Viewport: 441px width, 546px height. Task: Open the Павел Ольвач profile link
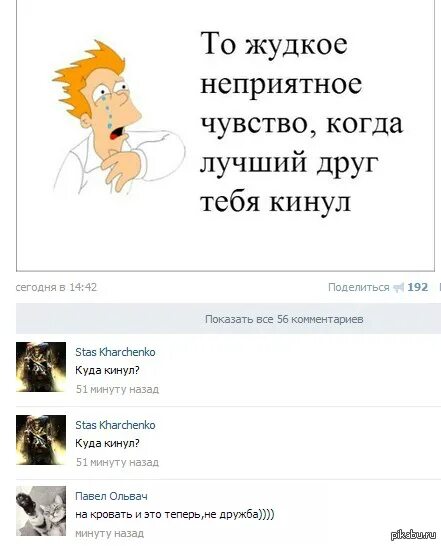coord(111,496)
